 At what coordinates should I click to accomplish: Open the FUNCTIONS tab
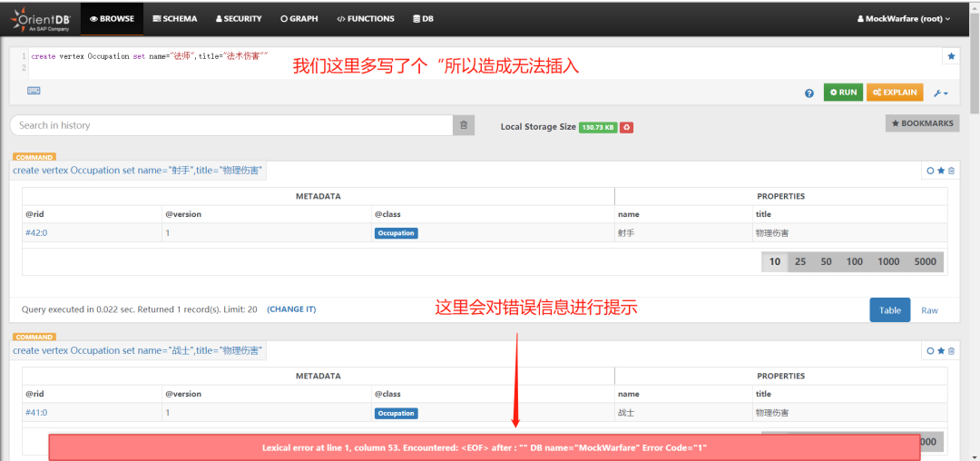(x=366, y=19)
